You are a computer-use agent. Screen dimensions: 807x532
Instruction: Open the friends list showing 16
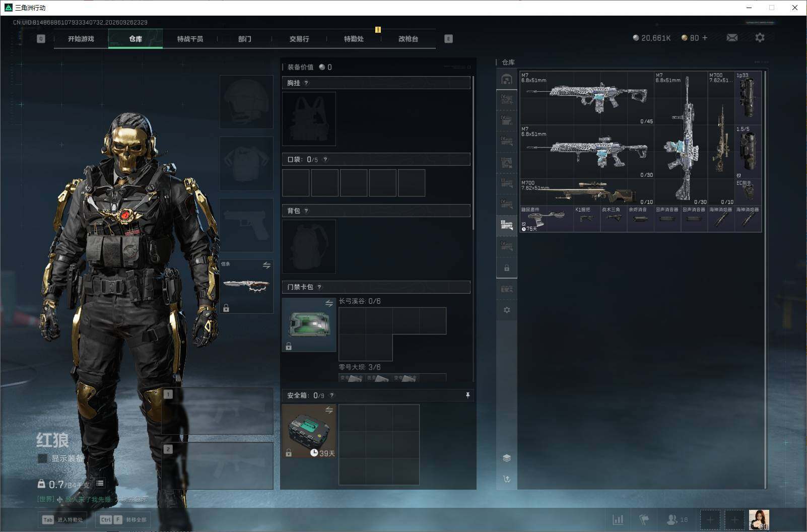tap(677, 519)
